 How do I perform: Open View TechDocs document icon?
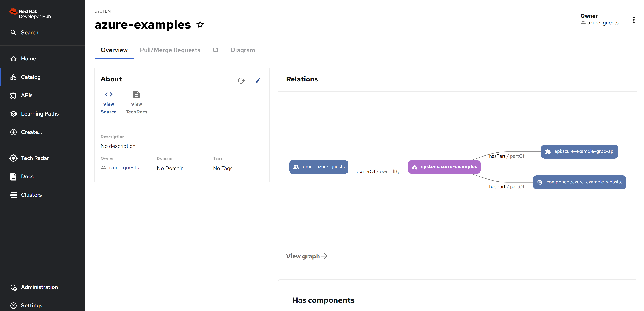(x=136, y=95)
